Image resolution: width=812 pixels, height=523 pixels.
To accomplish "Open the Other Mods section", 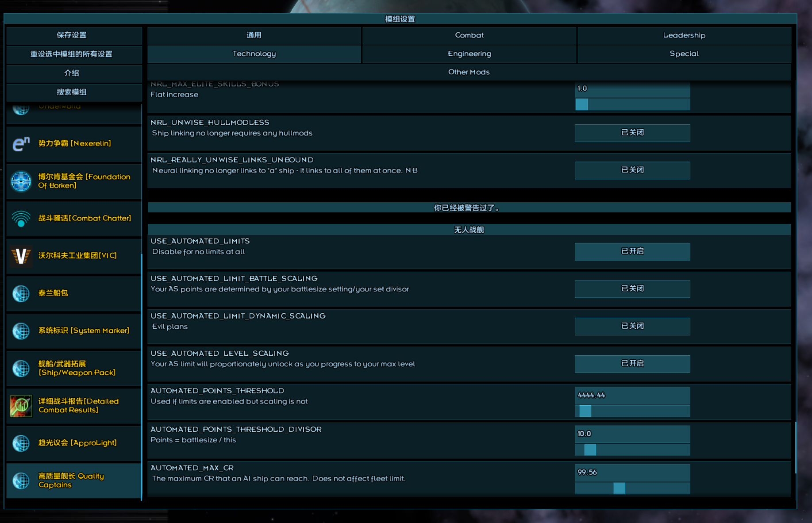I will click(x=469, y=72).
